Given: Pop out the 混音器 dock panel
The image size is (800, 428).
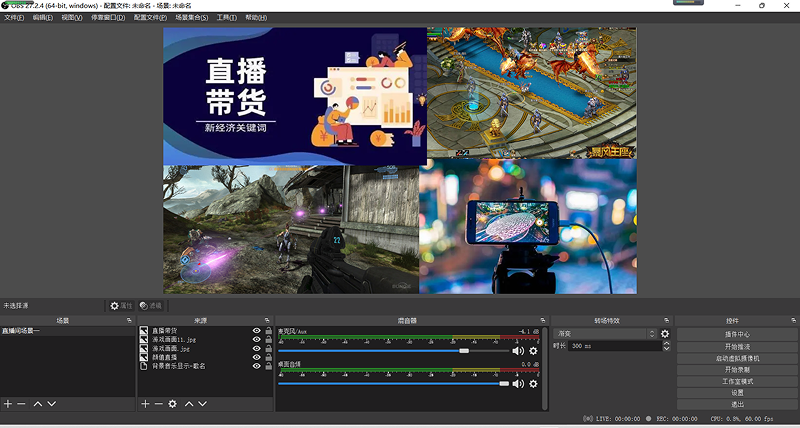Looking at the screenshot, I should pyautogui.click(x=543, y=320).
